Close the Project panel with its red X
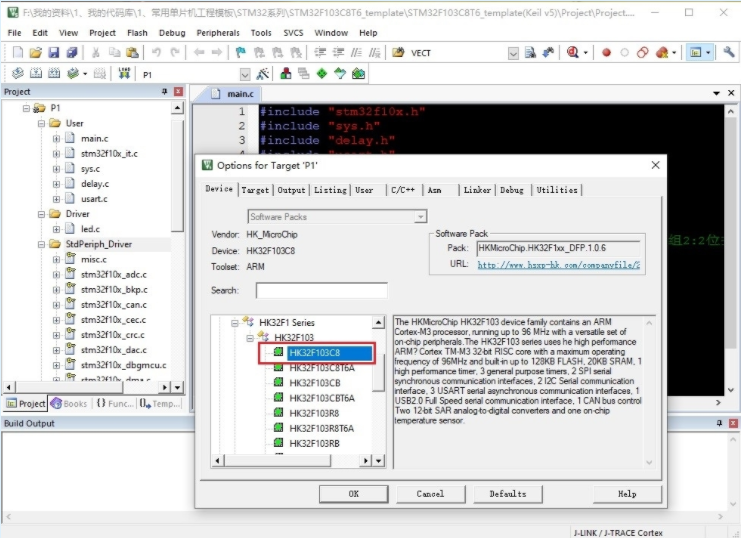Screen dimensions: 741x538 (x=178, y=92)
